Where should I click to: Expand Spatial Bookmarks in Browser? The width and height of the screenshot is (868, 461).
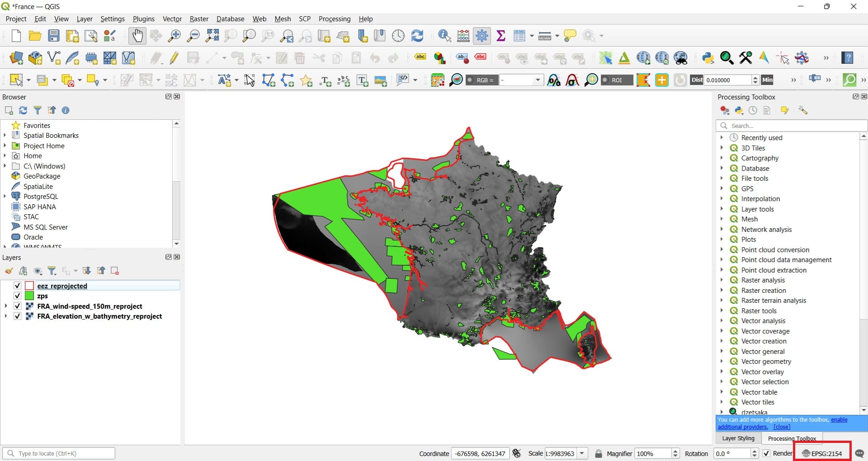point(5,135)
